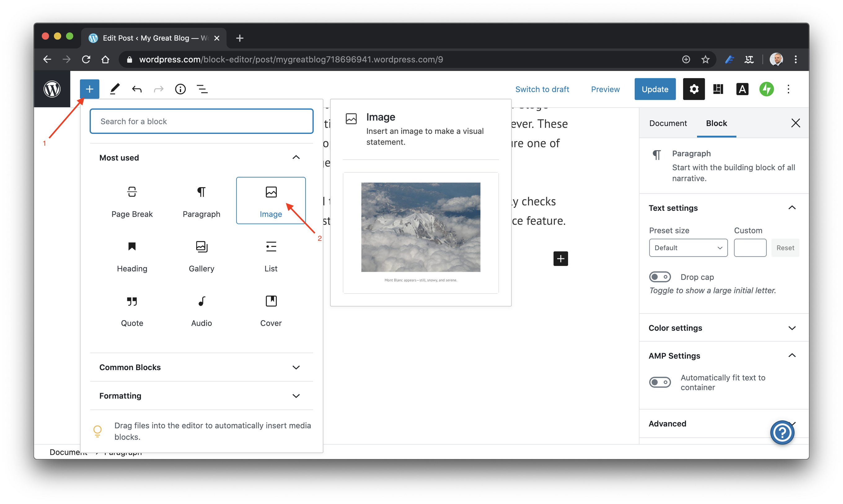Image resolution: width=843 pixels, height=504 pixels.
Task: Select the Block tab
Action: point(716,123)
